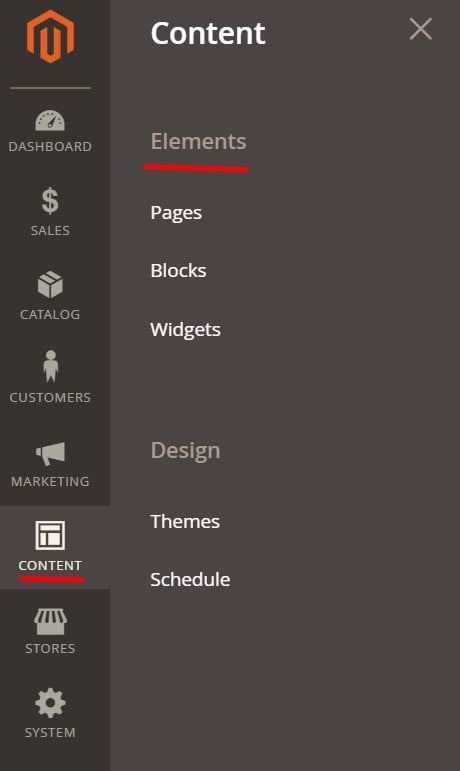Screen dimensions: 460x771
Task: Open the Marketing megaphone icon
Action: point(50,453)
